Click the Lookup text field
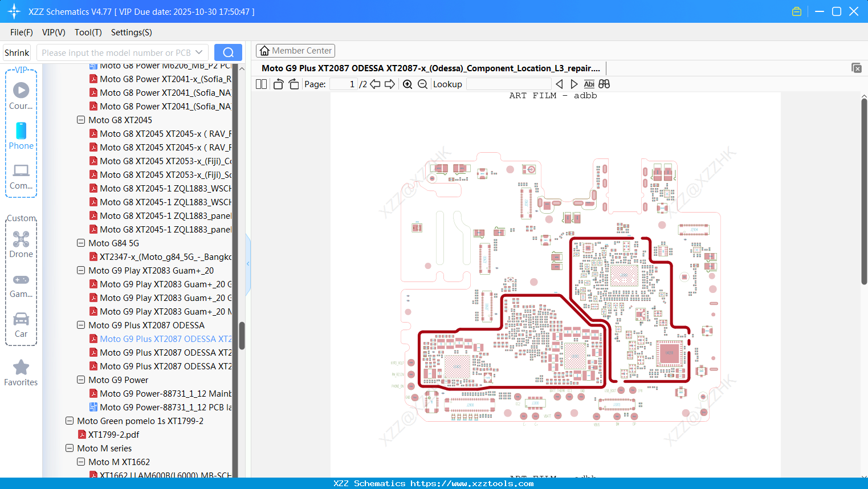868x489 pixels. point(508,84)
